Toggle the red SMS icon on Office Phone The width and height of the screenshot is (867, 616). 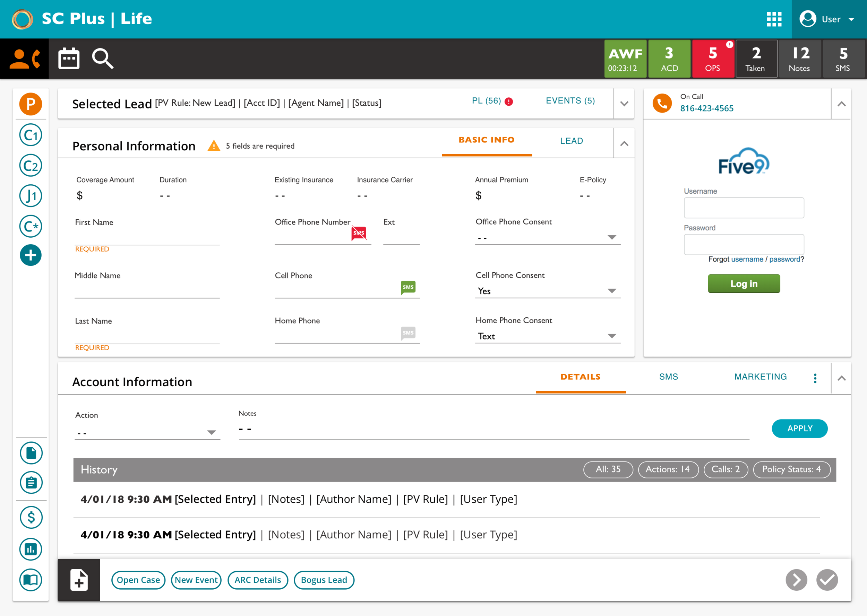click(x=358, y=232)
